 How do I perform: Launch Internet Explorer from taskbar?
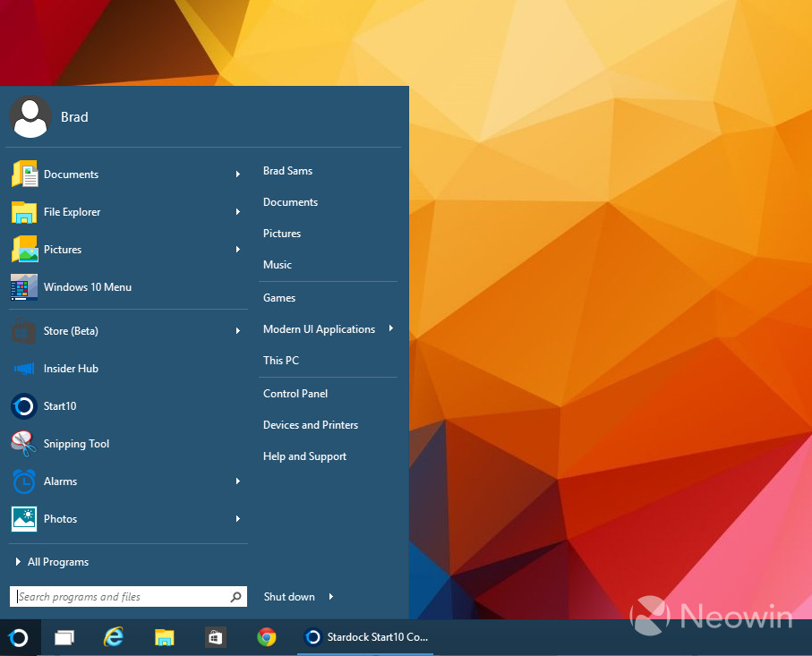[x=114, y=637]
